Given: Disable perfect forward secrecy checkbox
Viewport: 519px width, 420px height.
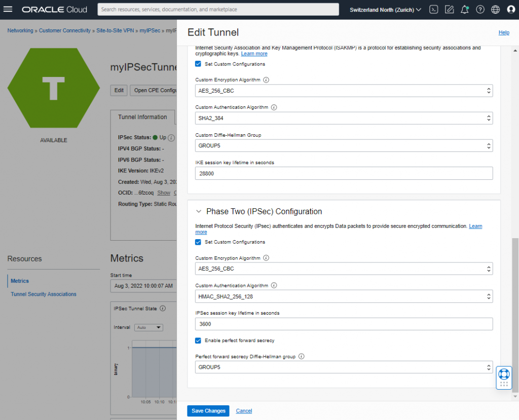Looking at the screenshot, I should (198, 340).
